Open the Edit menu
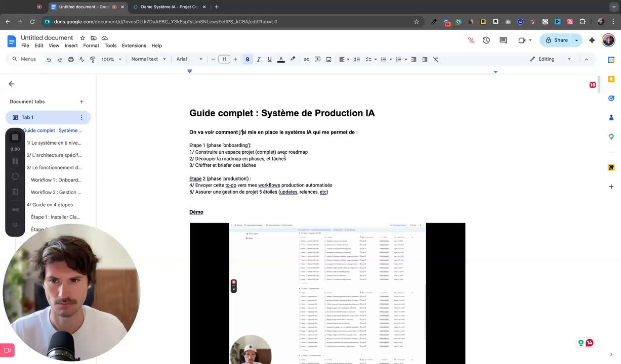This screenshot has height=364, width=621. pyautogui.click(x=39, y=45)
